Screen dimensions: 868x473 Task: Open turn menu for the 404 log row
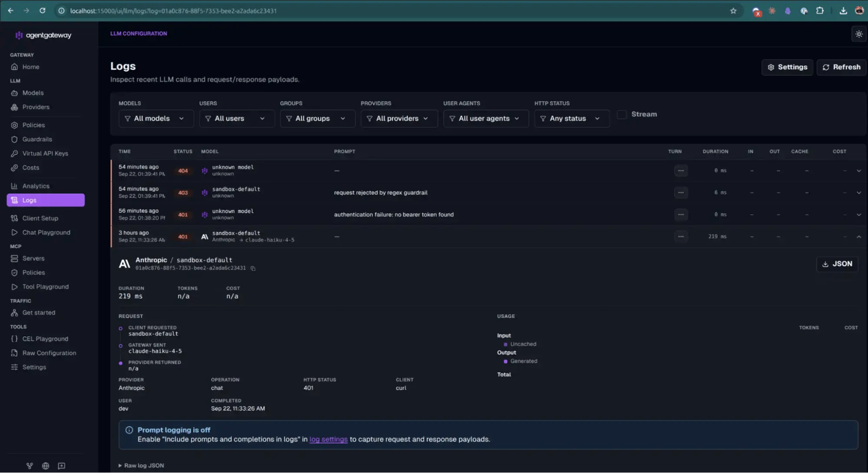[x=680, y=171]
